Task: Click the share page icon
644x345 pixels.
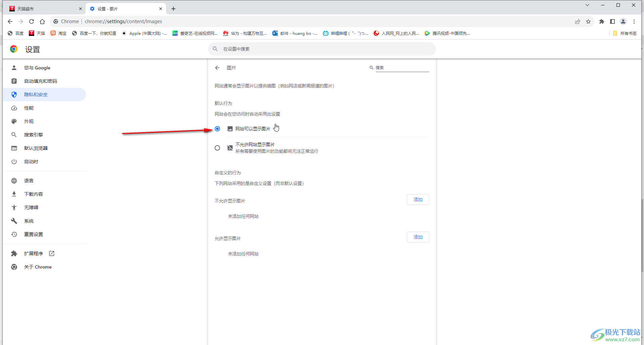Action: pos(578,21)
